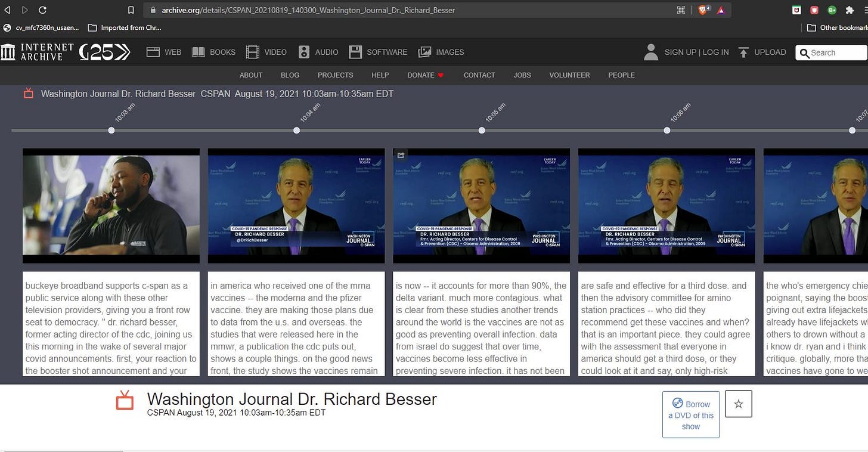Screen dimensions: 868x452
Task: Select the 10:05 am timeline marker
Action: [x=482, y=130]
